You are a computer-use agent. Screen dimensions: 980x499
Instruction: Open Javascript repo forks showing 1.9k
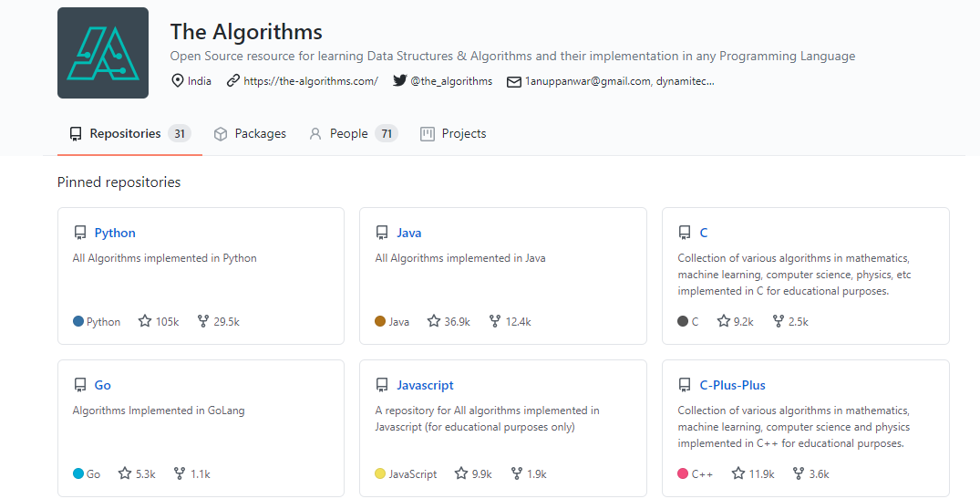point(529,474)
